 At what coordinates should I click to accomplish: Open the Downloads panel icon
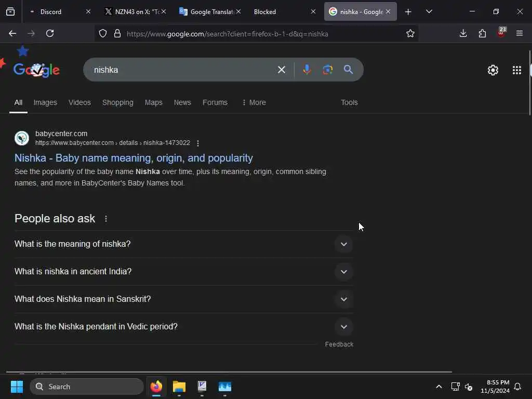click(463, 34)
